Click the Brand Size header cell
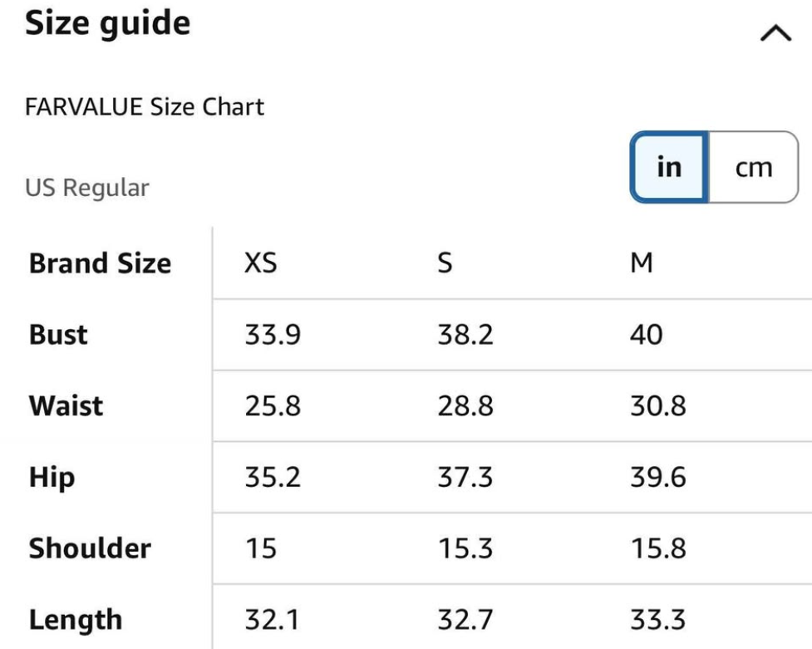Screen dimensions: 812x649 (x=100, y=263)
